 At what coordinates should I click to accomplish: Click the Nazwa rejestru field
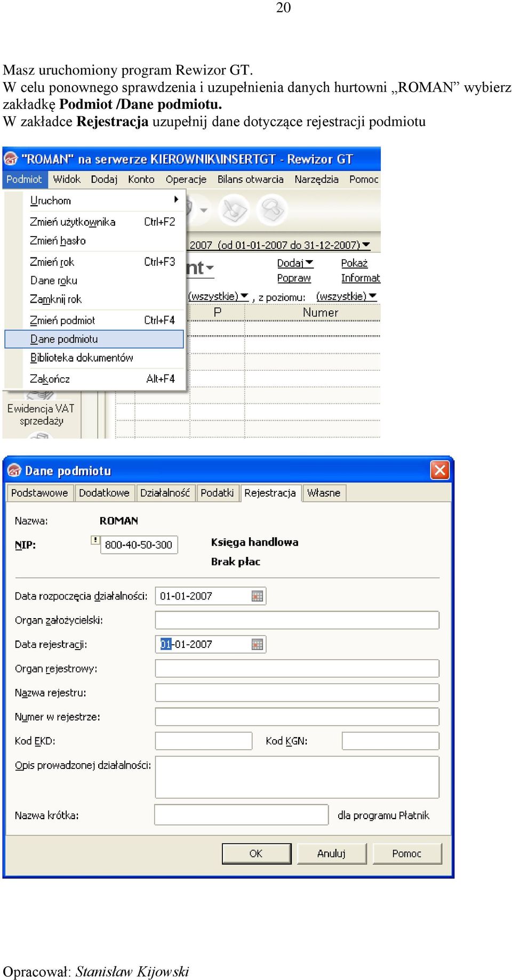[297, 693]
